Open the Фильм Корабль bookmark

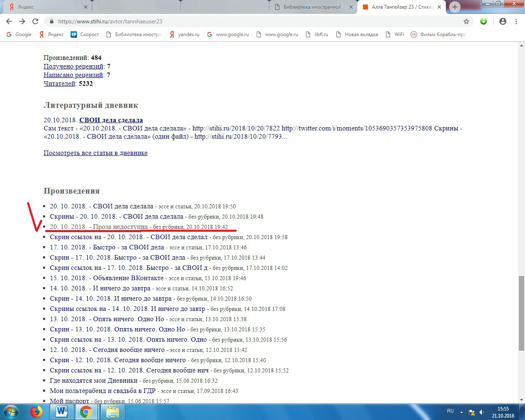coord(438,34)
